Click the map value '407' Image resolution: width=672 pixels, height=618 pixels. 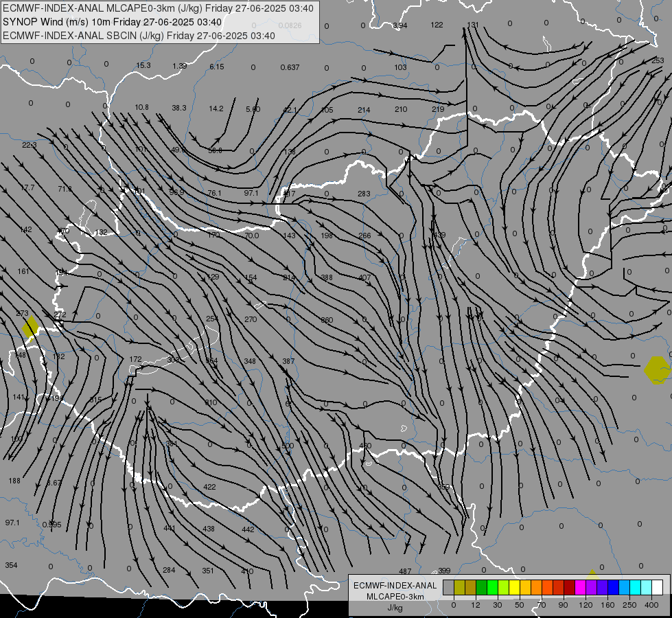click(364, 277)
